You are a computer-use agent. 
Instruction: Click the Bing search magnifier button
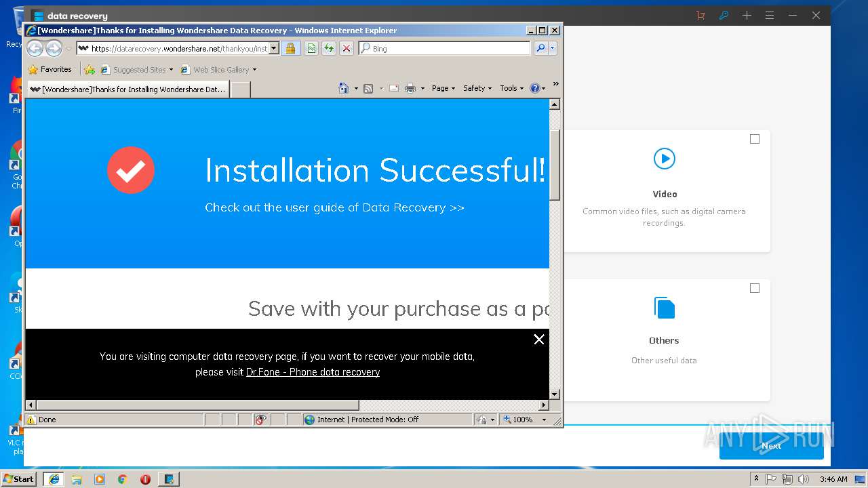(540, 48)
